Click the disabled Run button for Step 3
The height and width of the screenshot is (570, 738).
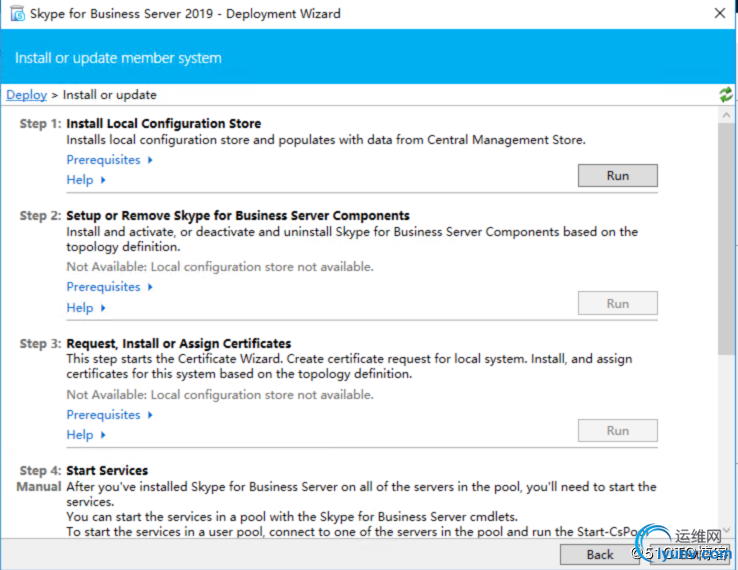(x=618, y=431)
